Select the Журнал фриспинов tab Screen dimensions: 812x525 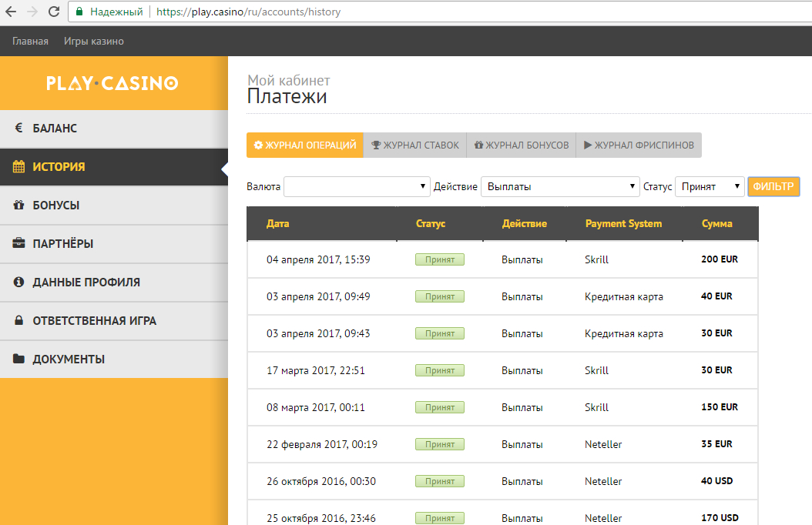point(639,145)
